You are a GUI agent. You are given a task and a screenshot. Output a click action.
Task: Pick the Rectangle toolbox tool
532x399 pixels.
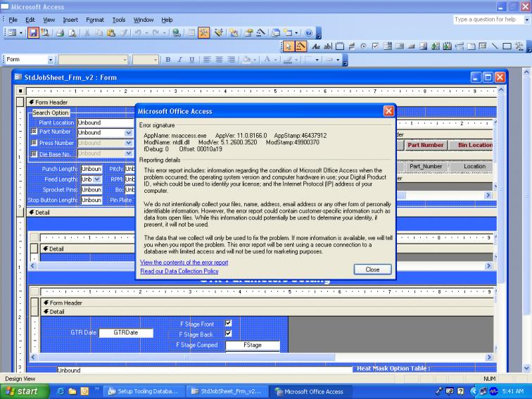coord(507,46)
